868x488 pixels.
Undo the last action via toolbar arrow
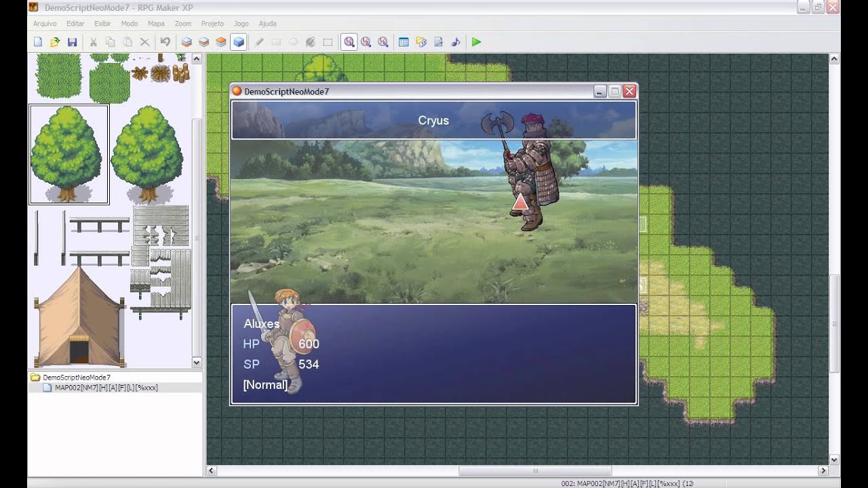[x=165, y=42]
